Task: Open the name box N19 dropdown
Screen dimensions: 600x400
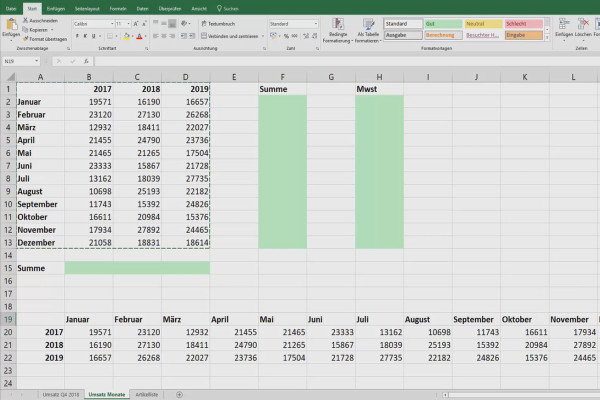Action: point(36,61)
